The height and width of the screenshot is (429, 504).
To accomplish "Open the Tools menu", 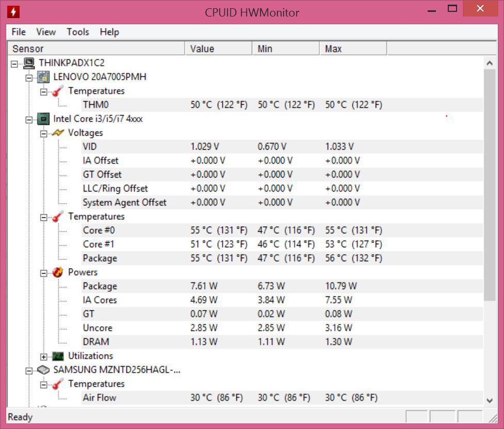I will (x=77, y=32).
